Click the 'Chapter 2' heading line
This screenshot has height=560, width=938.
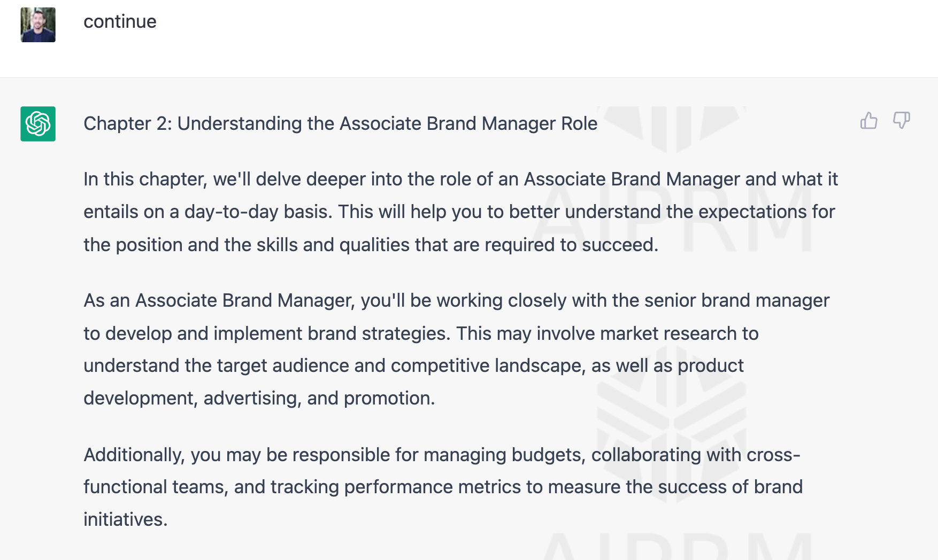[x=340, y=123]
